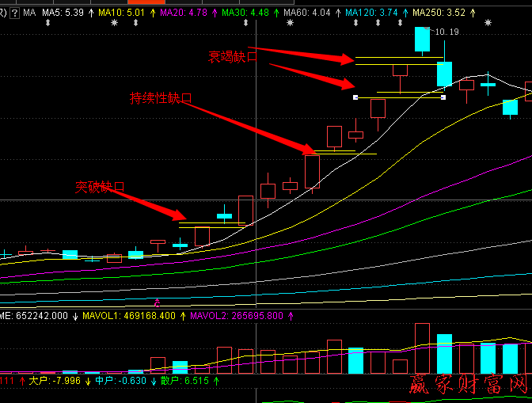Click the star event marker below MA250
Image resolution: width=532 pixels, height=403 pixels.
(x=487, y=23)
